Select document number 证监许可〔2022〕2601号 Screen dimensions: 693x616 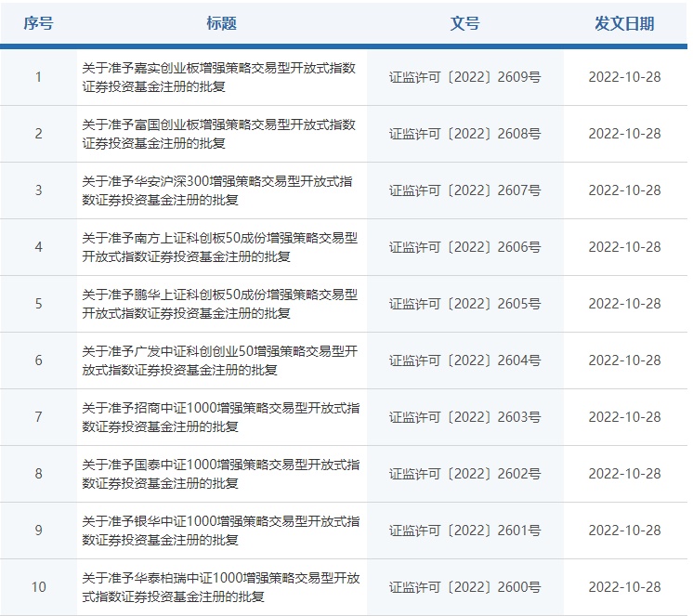point(465,531)
